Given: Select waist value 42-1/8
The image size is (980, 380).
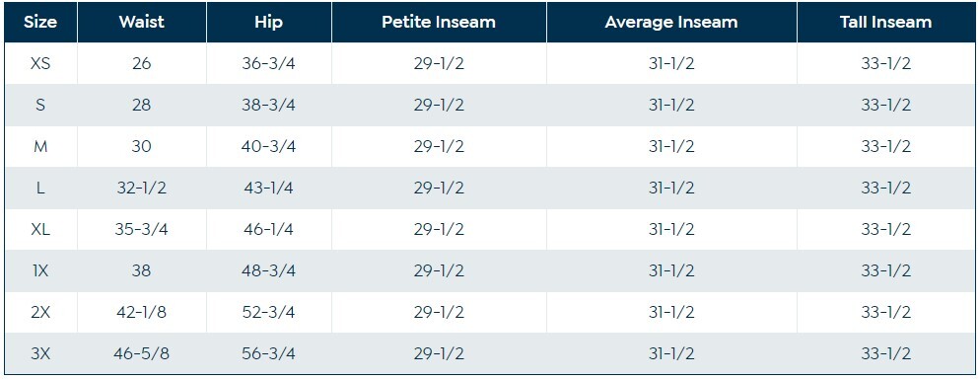Looking at the screenshot, I should pyautogui.click(x=142, y=312).
